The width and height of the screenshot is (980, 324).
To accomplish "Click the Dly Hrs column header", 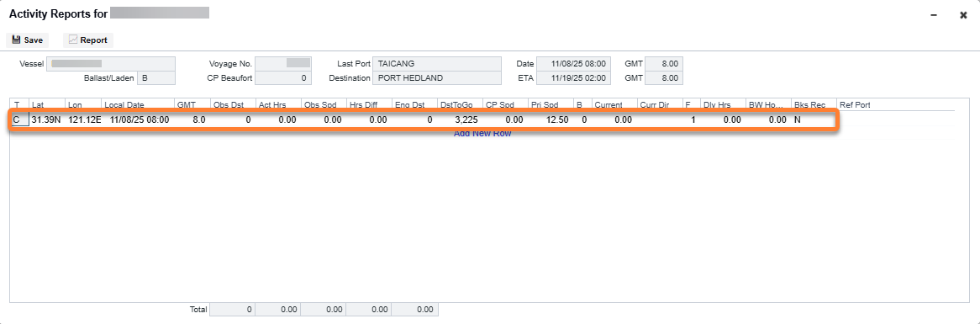I will point(723,105).
